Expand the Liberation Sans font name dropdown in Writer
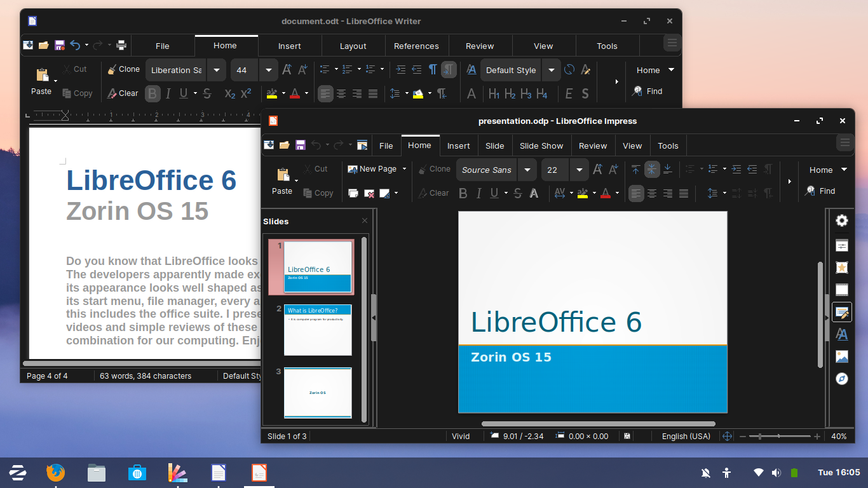 point(217,70)
